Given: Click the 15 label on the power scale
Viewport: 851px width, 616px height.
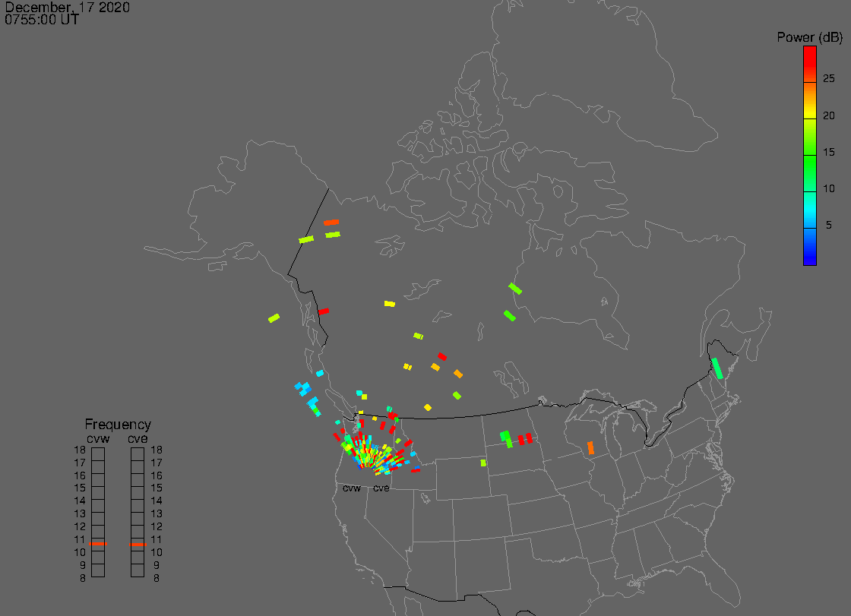Looking at the screenshot, I should point(828,152).
